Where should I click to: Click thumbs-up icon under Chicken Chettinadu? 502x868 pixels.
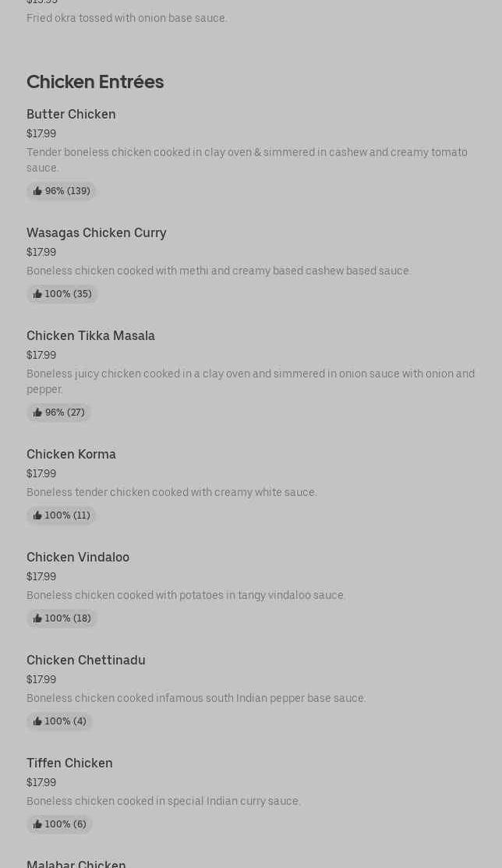(x=37, y=721)
